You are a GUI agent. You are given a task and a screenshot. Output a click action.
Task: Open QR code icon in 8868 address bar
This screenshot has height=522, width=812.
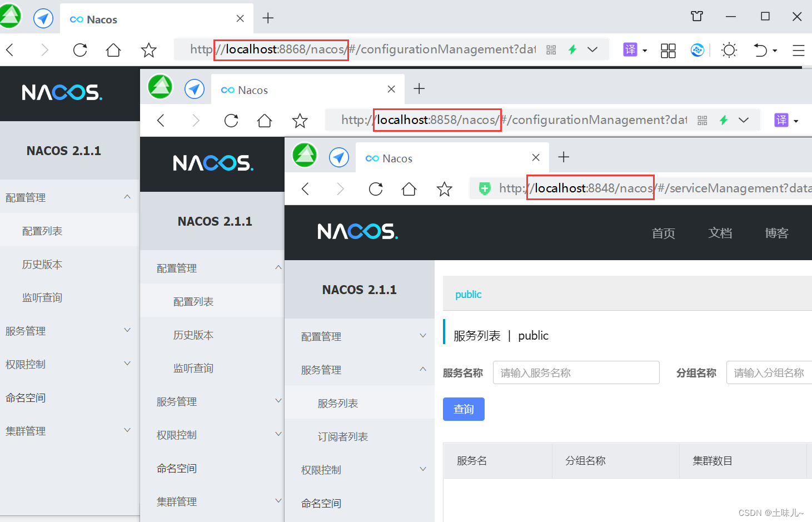(551, 50)
